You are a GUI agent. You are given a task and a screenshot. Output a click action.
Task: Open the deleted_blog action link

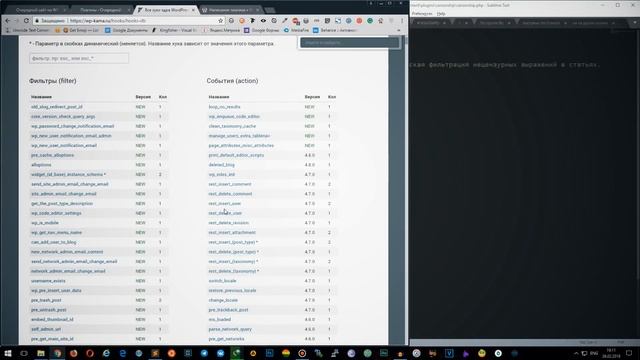click(x=222, y=165)
